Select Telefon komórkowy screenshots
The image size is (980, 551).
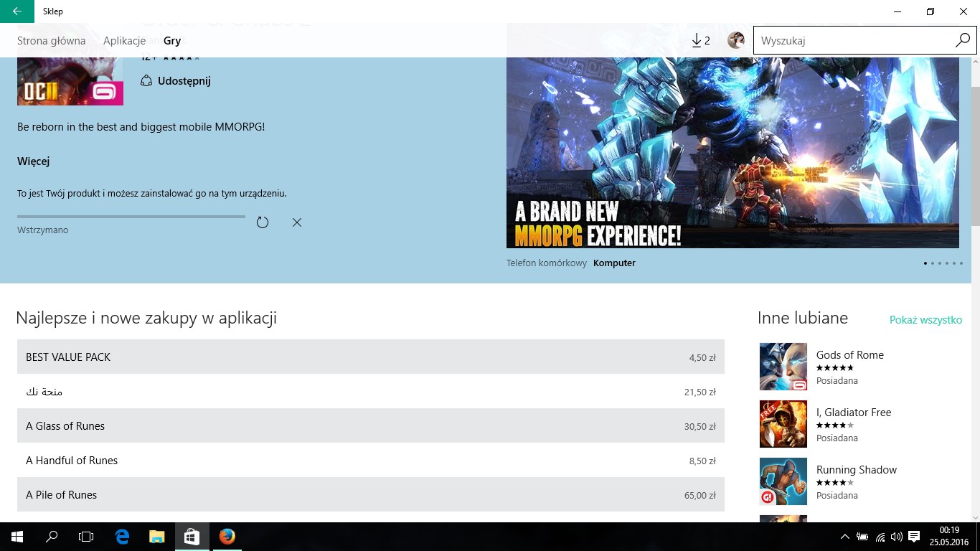(547, 263)
